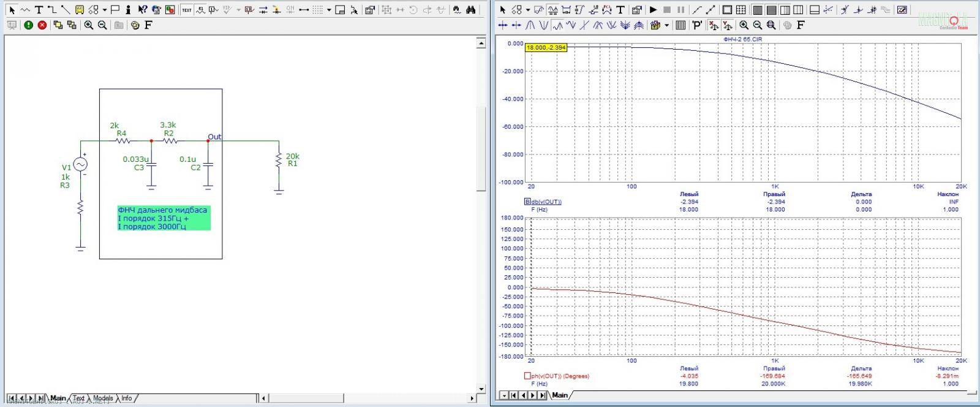
Task: Click the 'P' toolbar icon
Action: (697, 25)
